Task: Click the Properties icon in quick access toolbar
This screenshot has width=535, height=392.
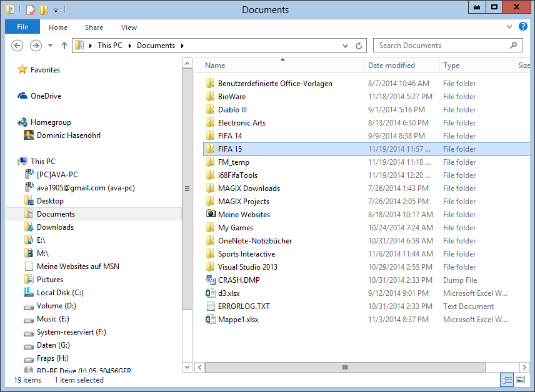Action: tap(31, 10)
